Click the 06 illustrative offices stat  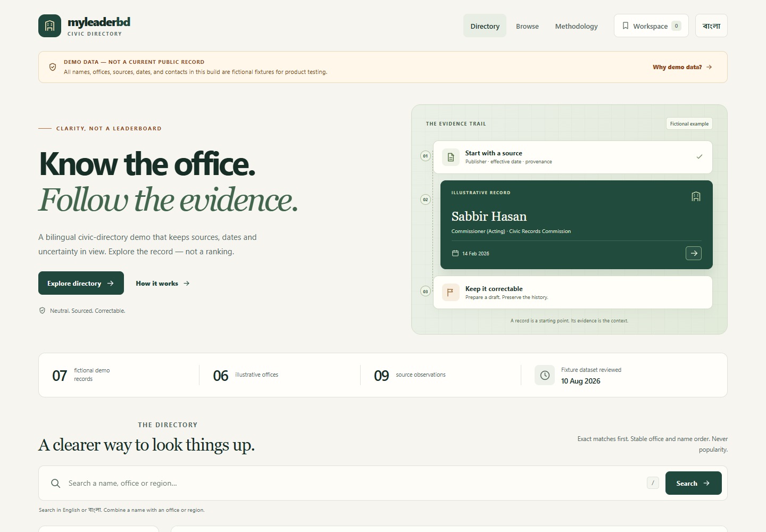pos(245,375)
